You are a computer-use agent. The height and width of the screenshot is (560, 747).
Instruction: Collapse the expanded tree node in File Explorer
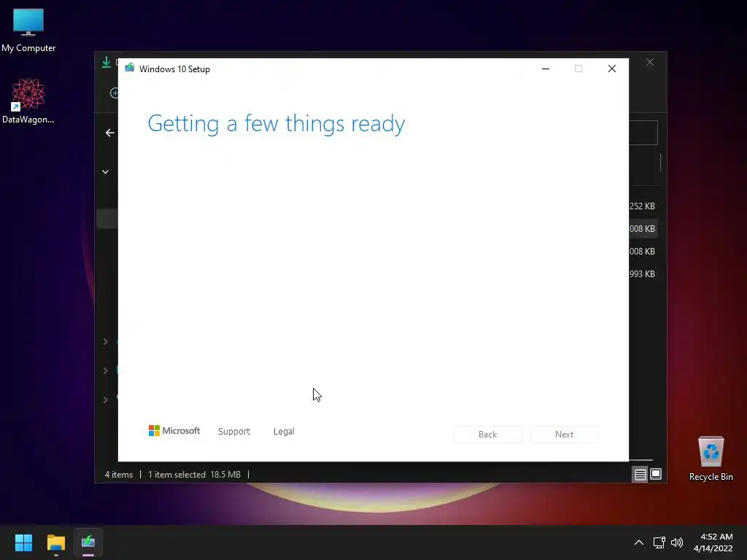click(x=106, y=172)
